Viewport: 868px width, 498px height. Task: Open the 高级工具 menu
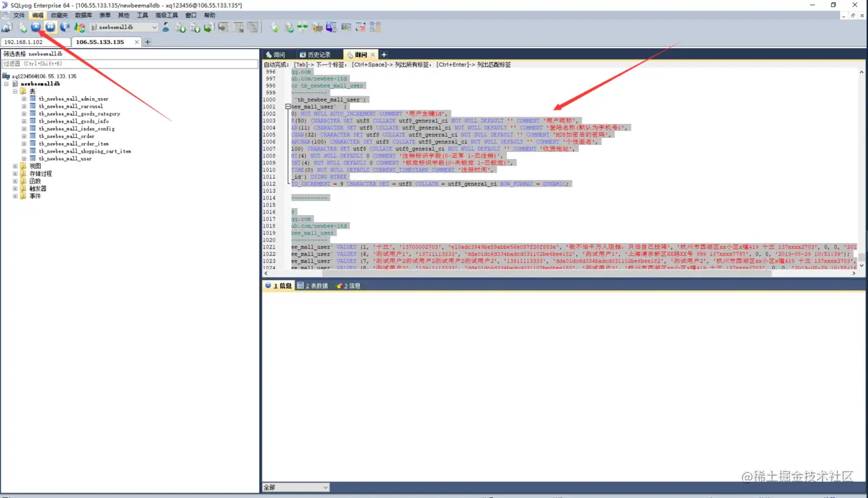[167, 15]
